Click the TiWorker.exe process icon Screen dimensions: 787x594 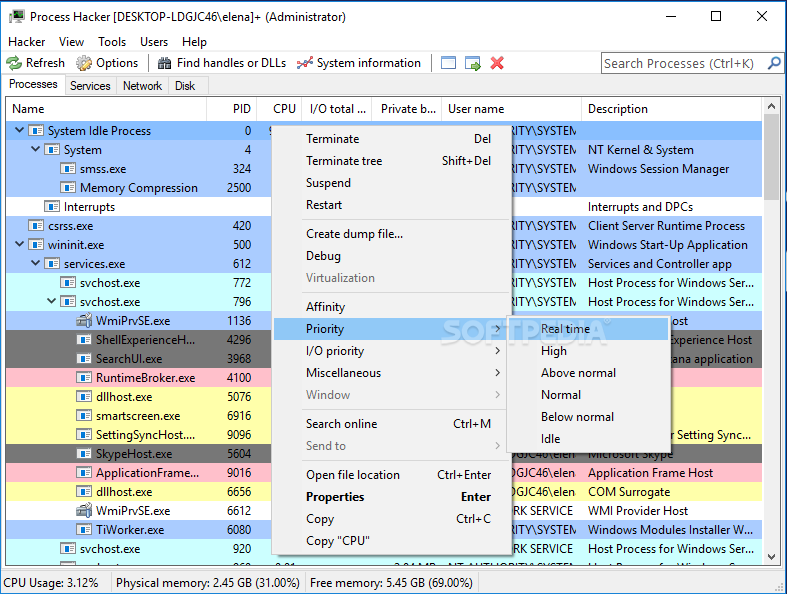tap(84, 530)
